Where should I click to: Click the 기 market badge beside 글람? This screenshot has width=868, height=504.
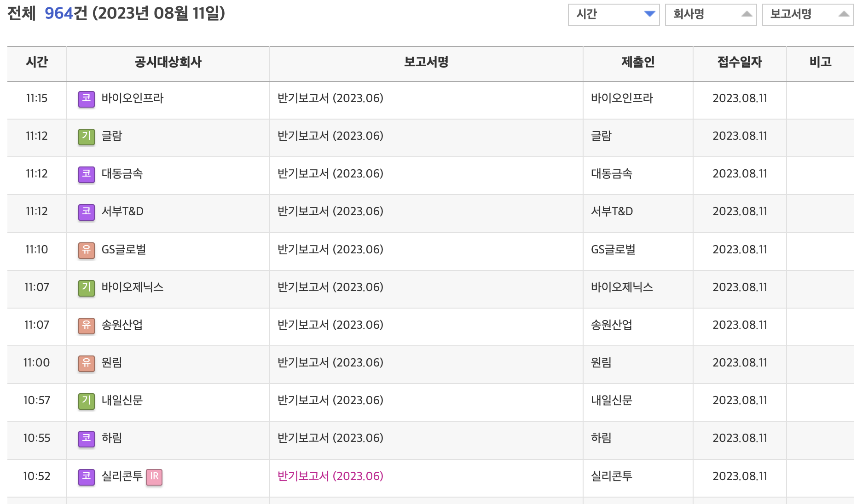tap(87, 137)
